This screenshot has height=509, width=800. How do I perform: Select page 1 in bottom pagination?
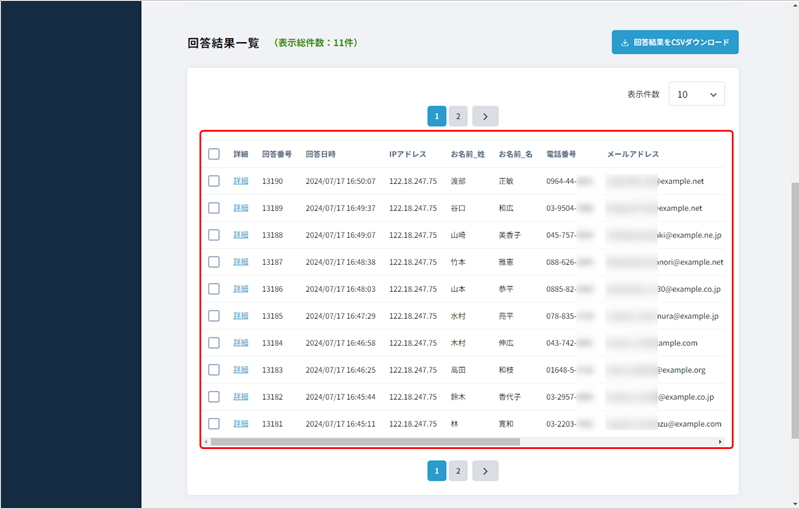(x=437, y=470)
